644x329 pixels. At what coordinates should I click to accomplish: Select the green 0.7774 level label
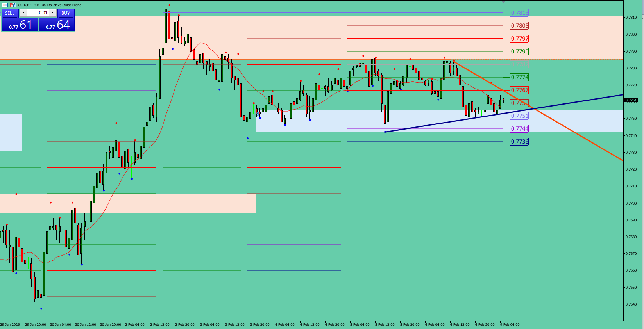[519, 77]
